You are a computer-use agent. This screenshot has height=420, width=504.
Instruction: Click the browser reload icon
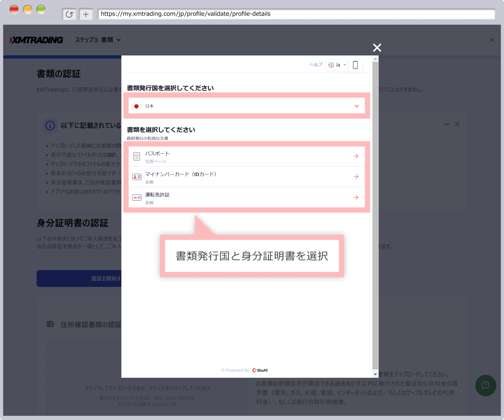(69, 14)
